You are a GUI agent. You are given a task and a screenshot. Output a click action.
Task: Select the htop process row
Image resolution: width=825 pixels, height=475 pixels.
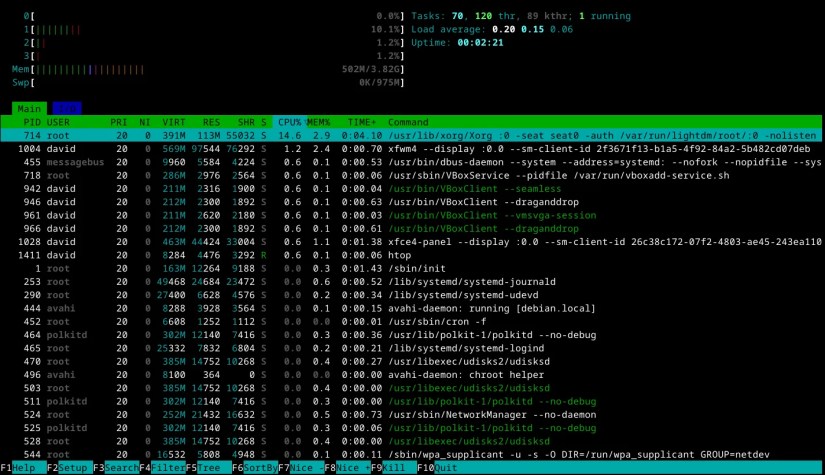pyautogui.click(x=411, y=255)
